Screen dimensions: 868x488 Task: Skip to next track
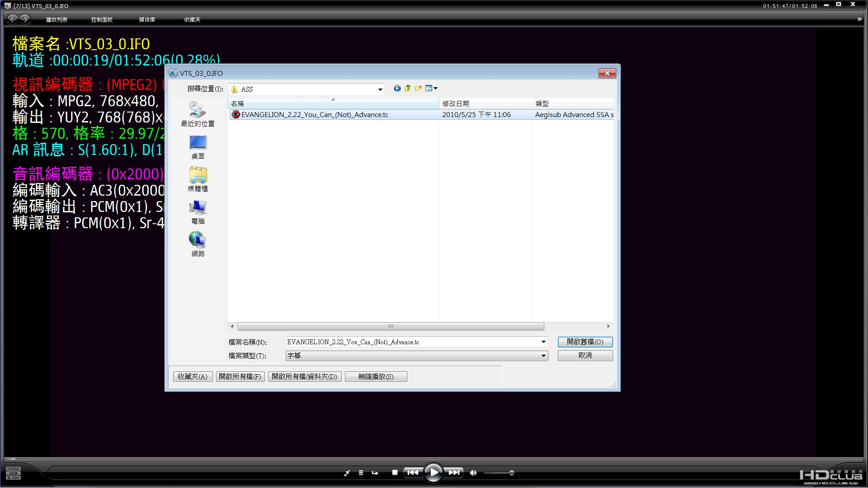[x=454, y=473]
